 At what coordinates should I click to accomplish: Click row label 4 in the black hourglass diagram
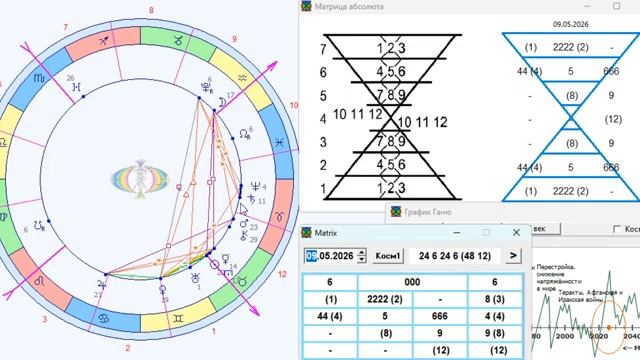[323, 119]
